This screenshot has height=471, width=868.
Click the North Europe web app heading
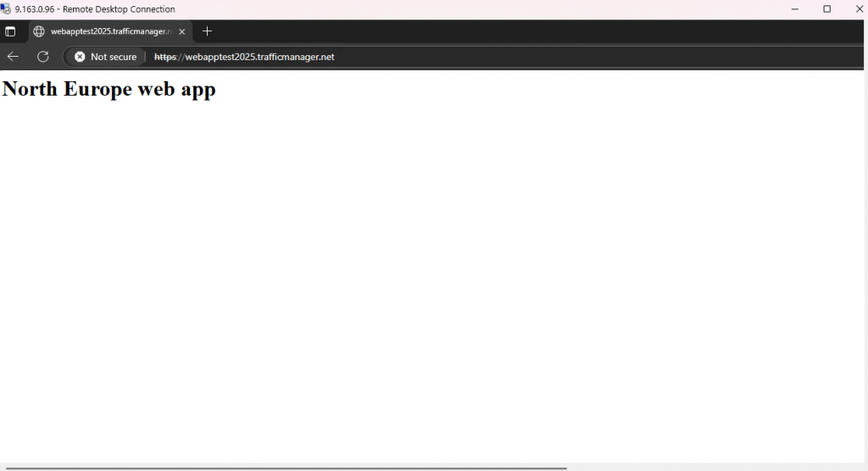tap(109, 89)
